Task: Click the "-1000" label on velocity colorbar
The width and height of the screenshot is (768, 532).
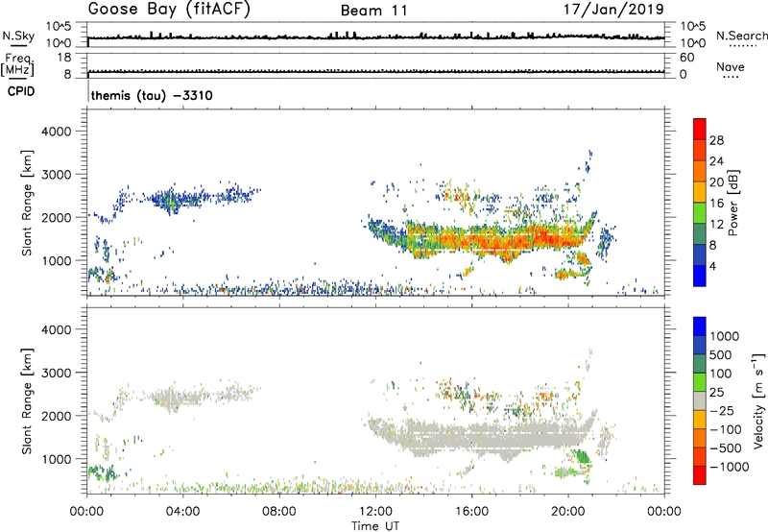Action: pos(729,467)
